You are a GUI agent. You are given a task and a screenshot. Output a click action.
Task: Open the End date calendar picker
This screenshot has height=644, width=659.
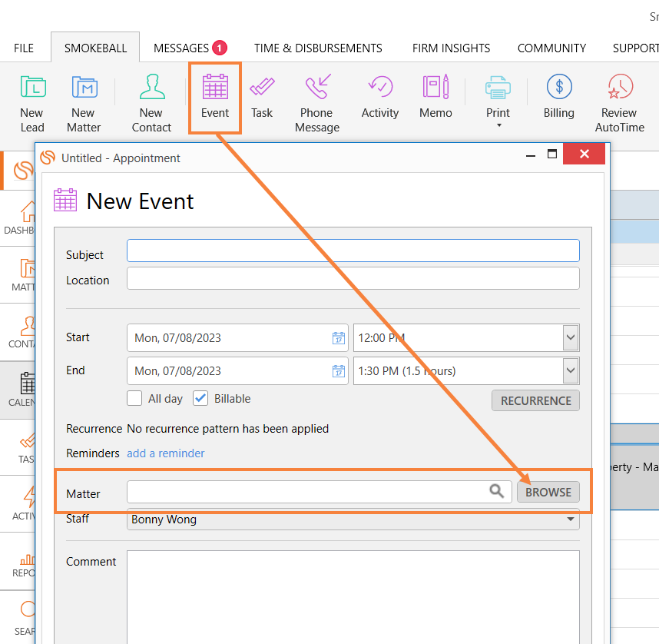pos(339,371)
